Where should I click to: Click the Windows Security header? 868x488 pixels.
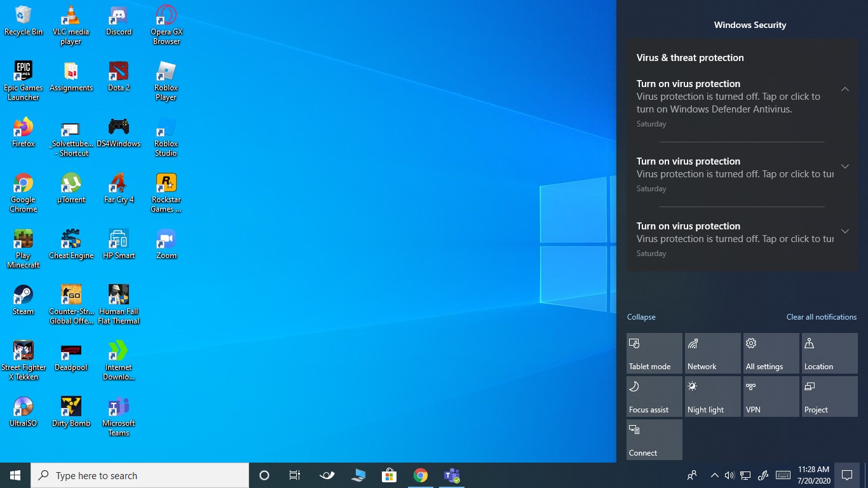pos(750,25)
